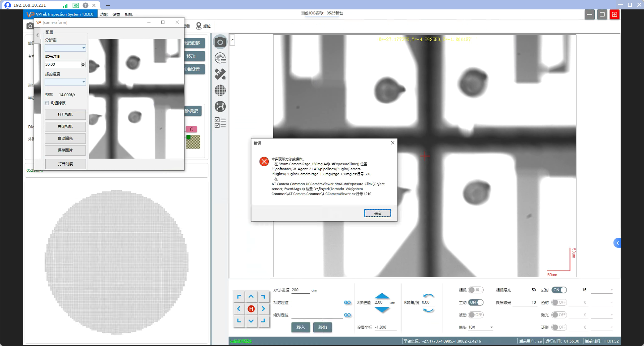Toggle the 被动 OFF switch
Image resolution: width=644 pixels, height=346 pixels.
coord(476,315)
